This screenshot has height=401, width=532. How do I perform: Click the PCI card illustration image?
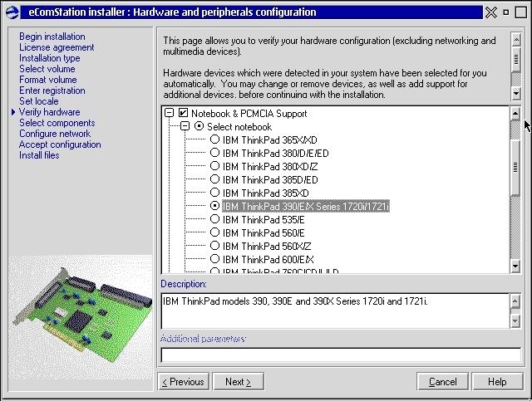point(81,315)
